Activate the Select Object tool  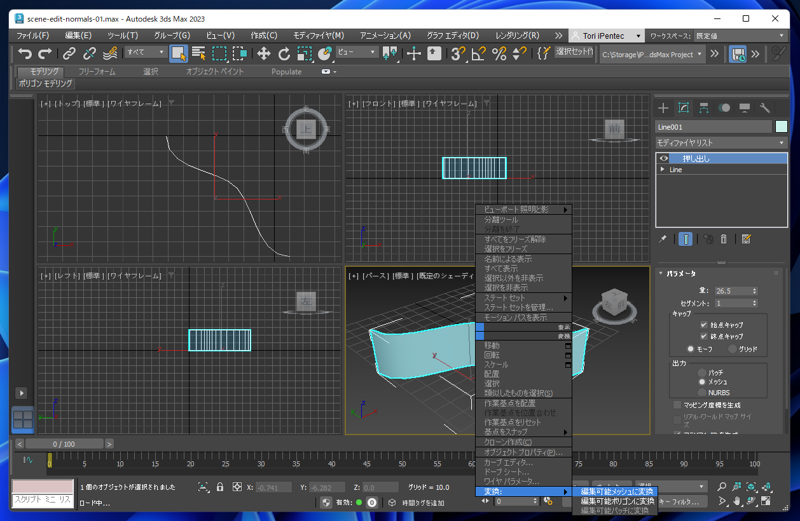178,53
